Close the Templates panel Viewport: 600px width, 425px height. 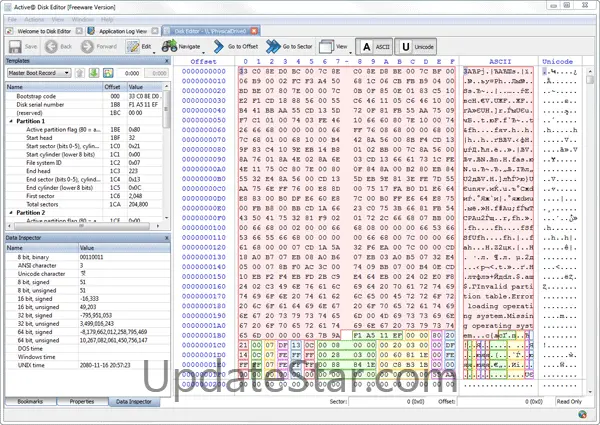coord(167,61)
